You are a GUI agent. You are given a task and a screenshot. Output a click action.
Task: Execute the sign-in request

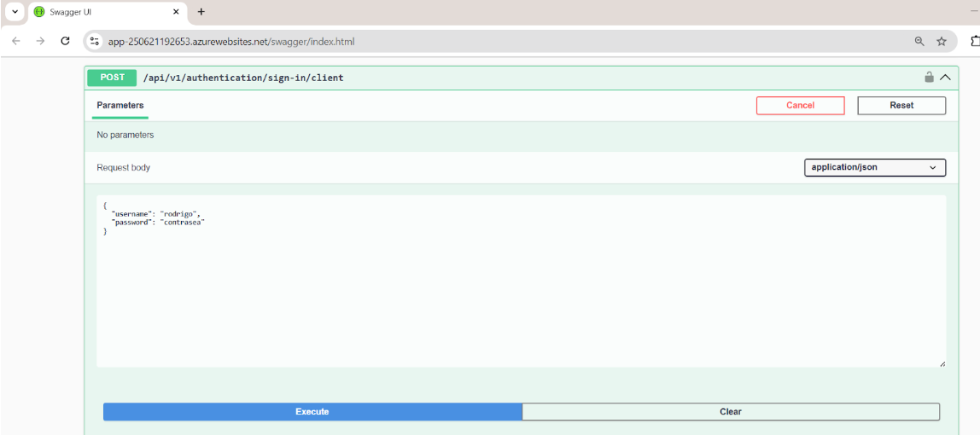point(312,412)
